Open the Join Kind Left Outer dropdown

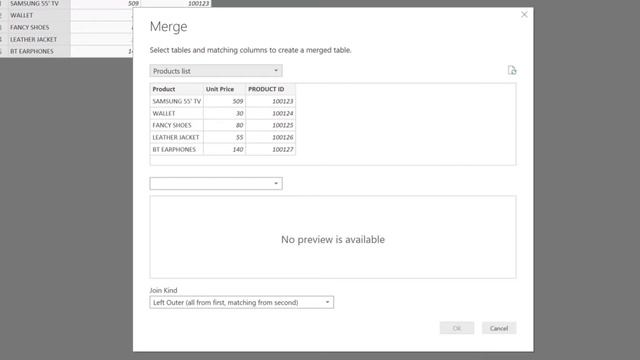tap(242, 302)
